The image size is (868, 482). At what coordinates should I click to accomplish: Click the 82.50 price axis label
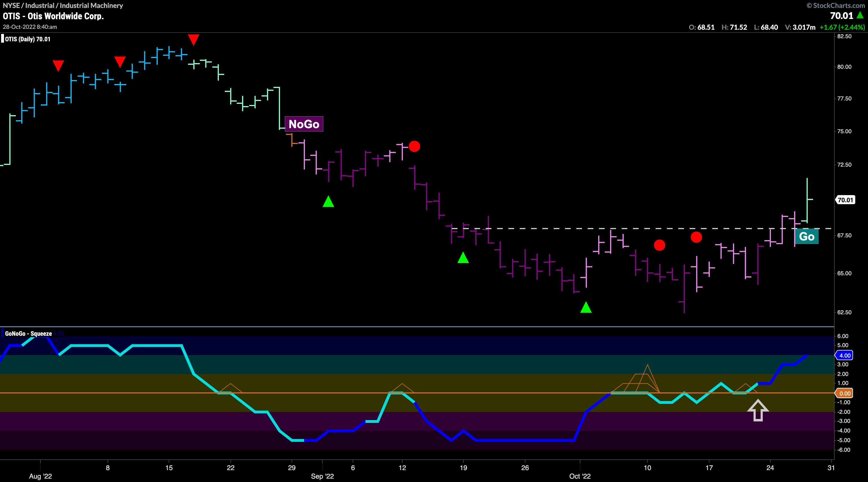click(x=845, y=36)
